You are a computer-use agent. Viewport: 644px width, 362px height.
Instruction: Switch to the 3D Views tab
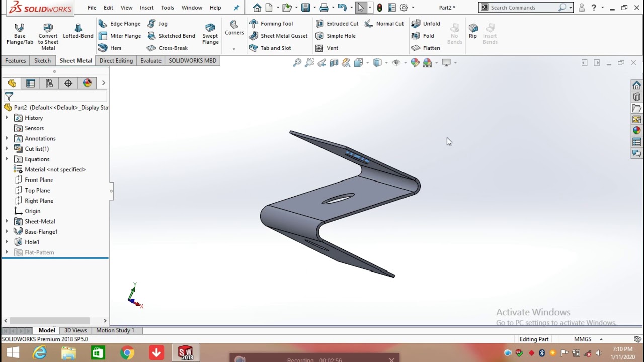75,330
